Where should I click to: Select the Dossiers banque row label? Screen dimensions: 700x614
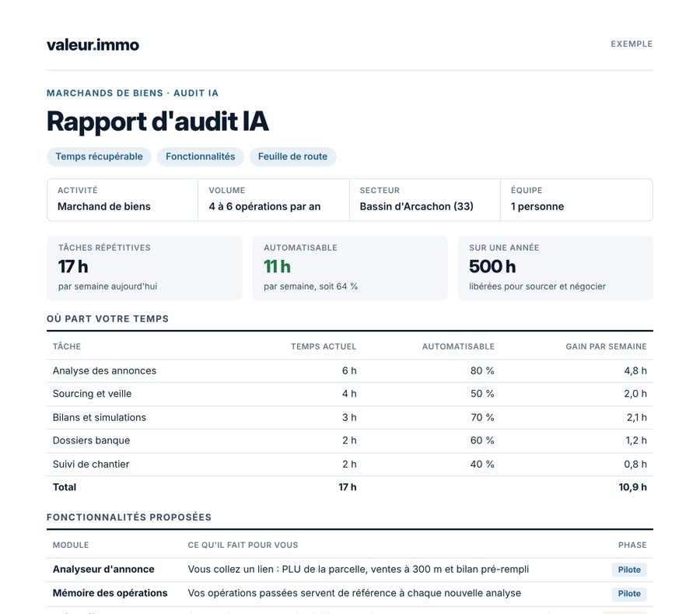[x=91, y=440]
